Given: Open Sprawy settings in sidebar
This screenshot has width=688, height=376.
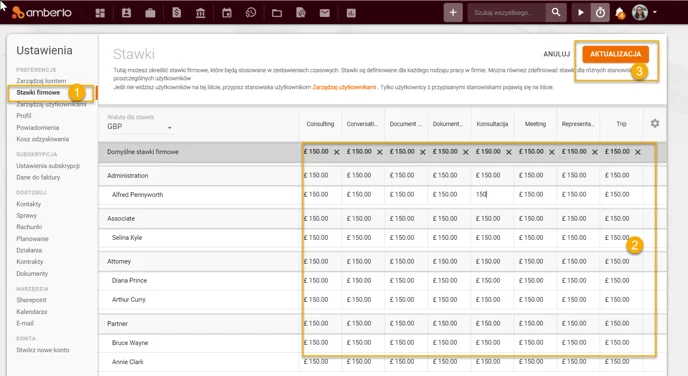Looking at the screenshot, I should [x=26, y=215].
